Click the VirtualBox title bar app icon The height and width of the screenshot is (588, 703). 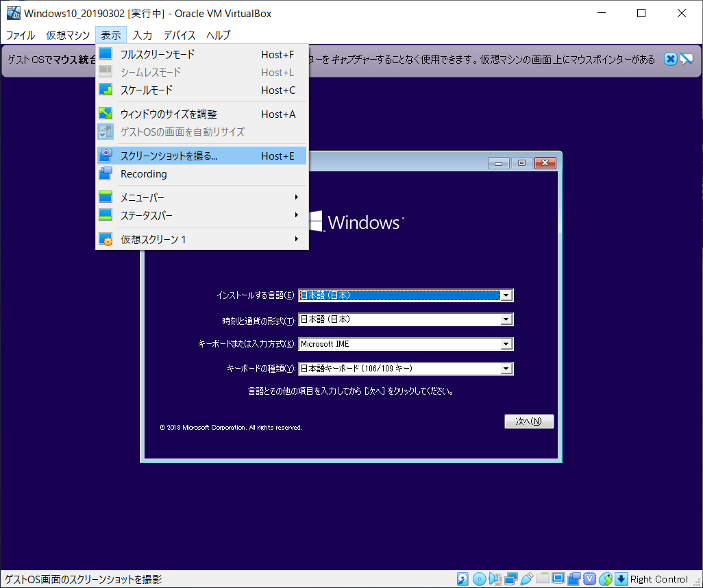(x=13, y=13)
